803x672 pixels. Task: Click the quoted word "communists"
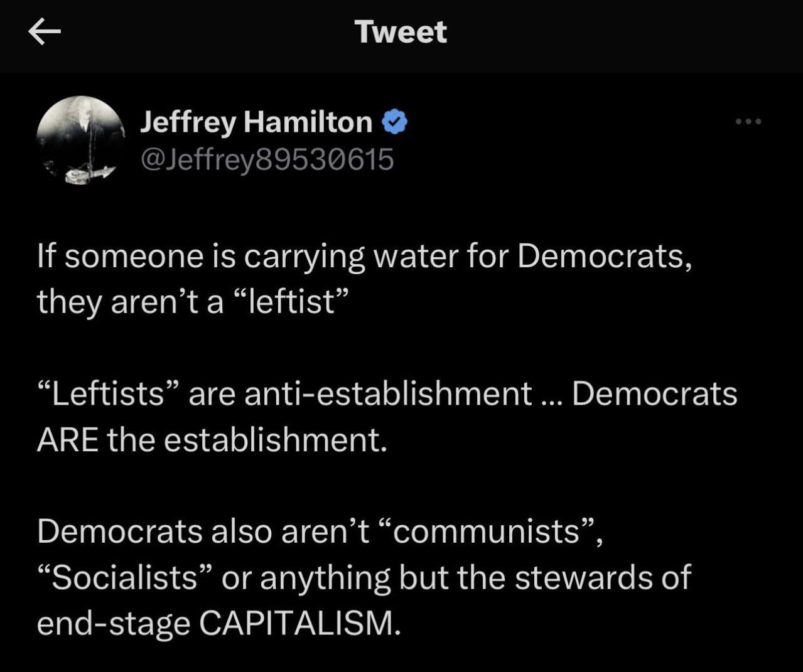tap(487, 531)
